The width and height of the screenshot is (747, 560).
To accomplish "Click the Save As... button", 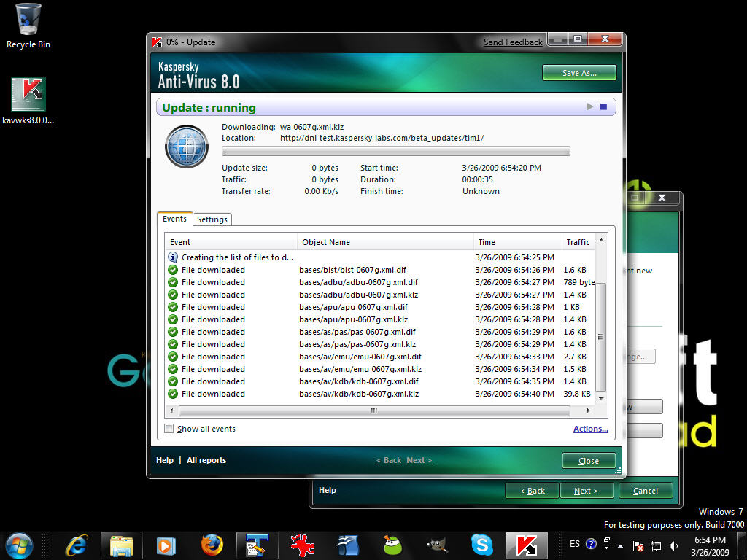I will (x=579, y=73).
